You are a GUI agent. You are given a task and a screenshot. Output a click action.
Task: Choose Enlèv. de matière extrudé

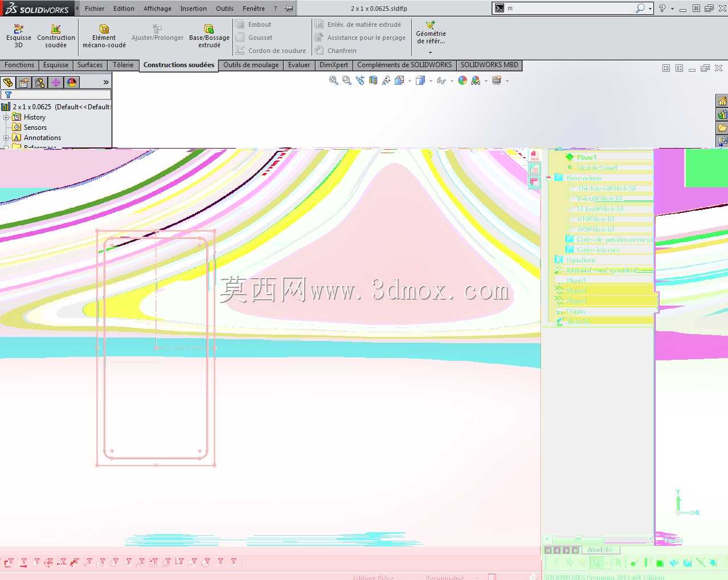[x=358, y=24]
